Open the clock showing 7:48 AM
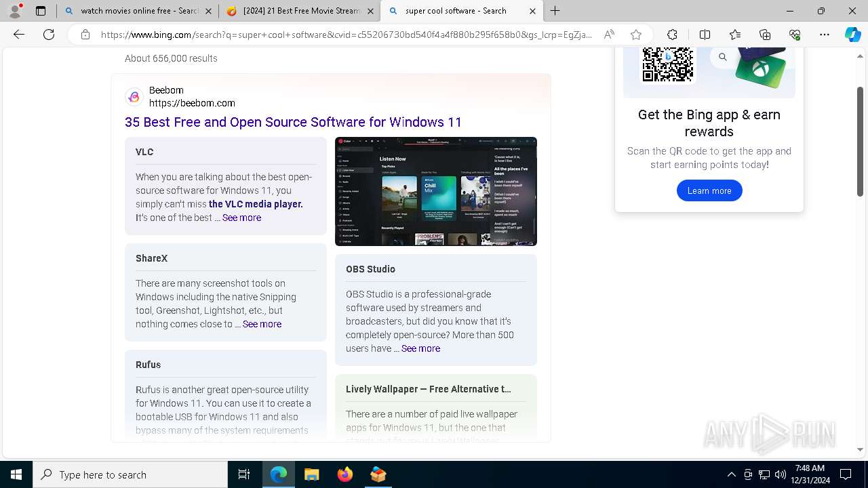 [810, 474]
